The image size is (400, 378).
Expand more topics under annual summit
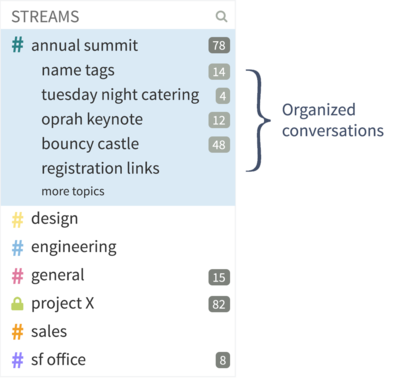click(x=73, y=192)
